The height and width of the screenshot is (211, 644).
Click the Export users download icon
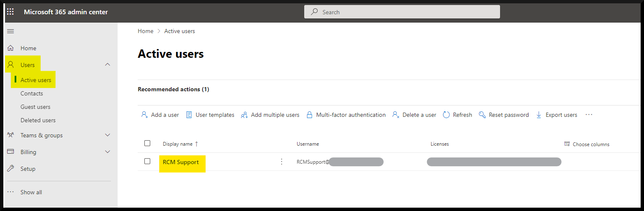tap(539, 115)
